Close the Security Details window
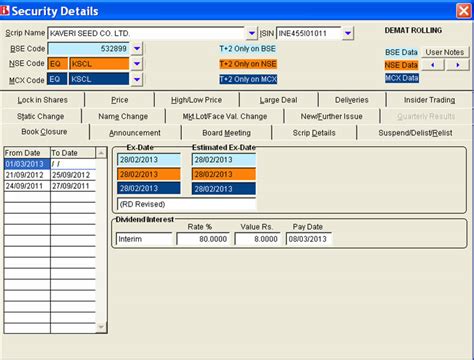Image resolution: width=474 pixels, height=360 pixels. [x=464, y=11]
